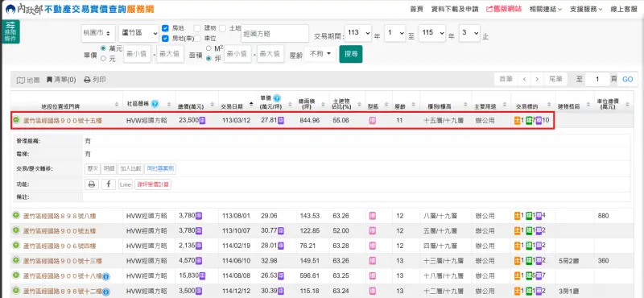Select the 元 unit price radio
The width and height of the screenshot is (644, 298).
(x=104, y=58)
